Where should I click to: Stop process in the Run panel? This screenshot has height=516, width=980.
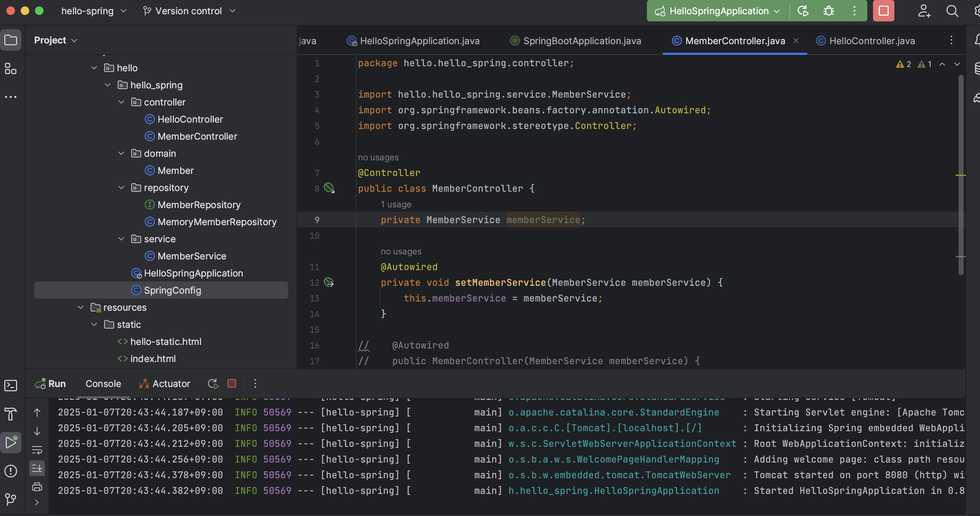[232, 383]
